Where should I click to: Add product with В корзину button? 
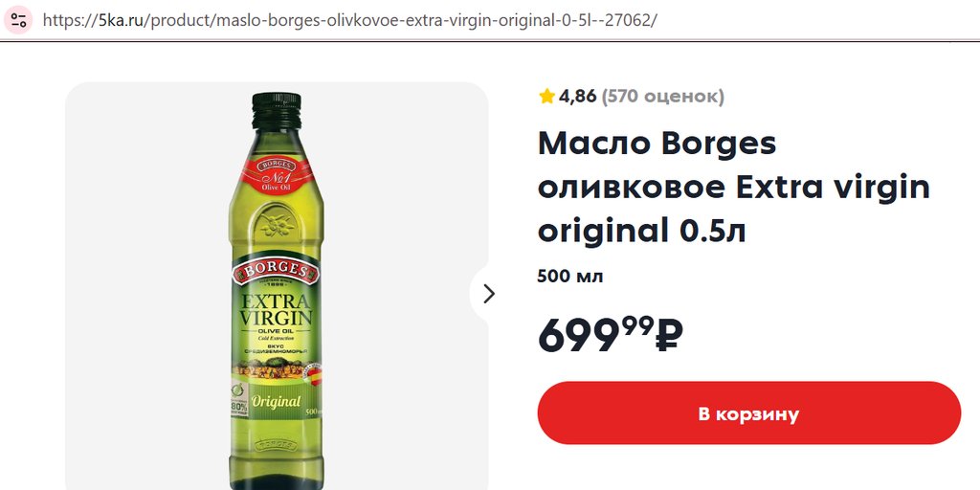748,413
